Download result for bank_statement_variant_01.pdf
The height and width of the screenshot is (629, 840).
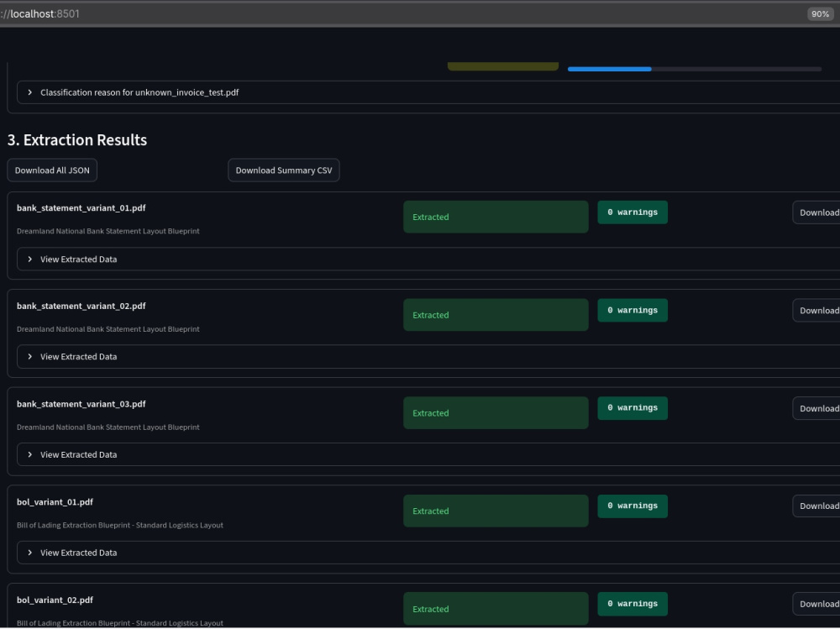click(816, 212)
